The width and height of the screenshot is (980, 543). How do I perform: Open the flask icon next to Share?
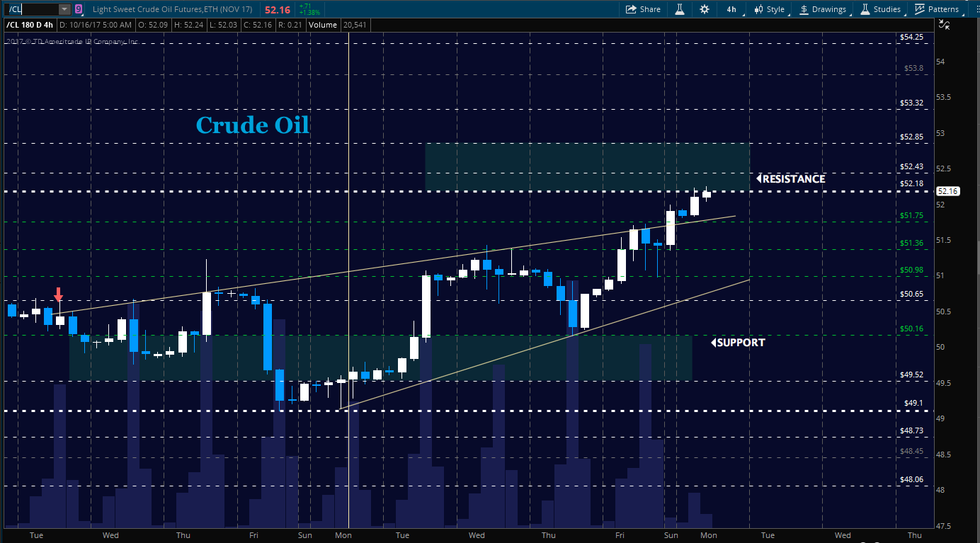679,9
